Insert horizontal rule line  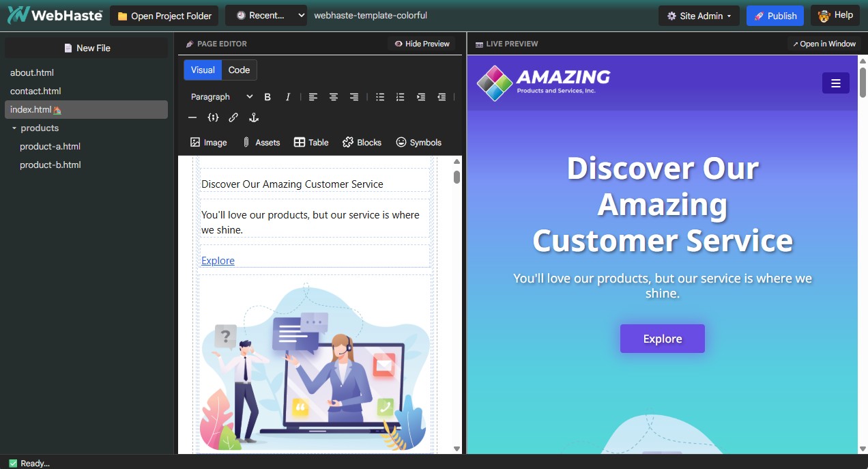pyautogui.click(x=192, y=117)
